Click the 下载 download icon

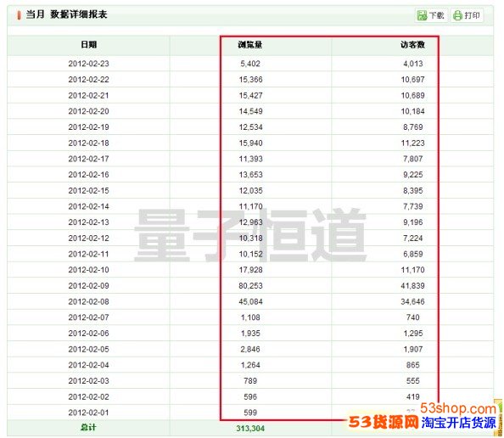[422, 15]
